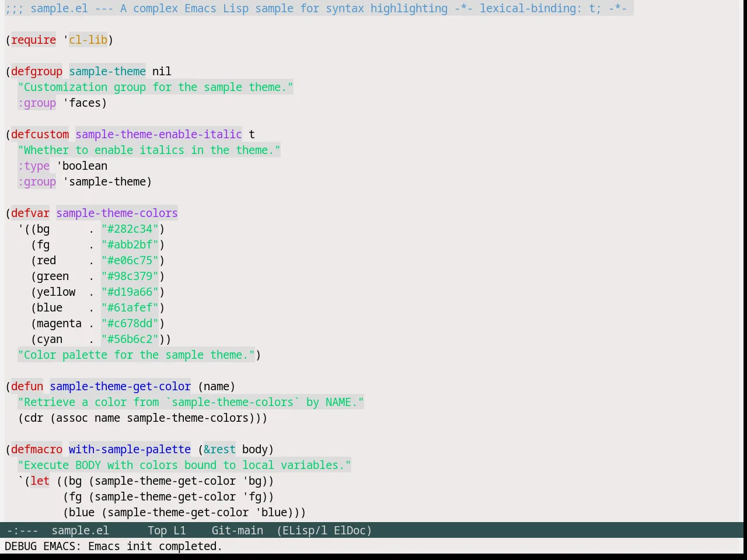Click 'sample-theme-colors' after defvar

[117, 213]
